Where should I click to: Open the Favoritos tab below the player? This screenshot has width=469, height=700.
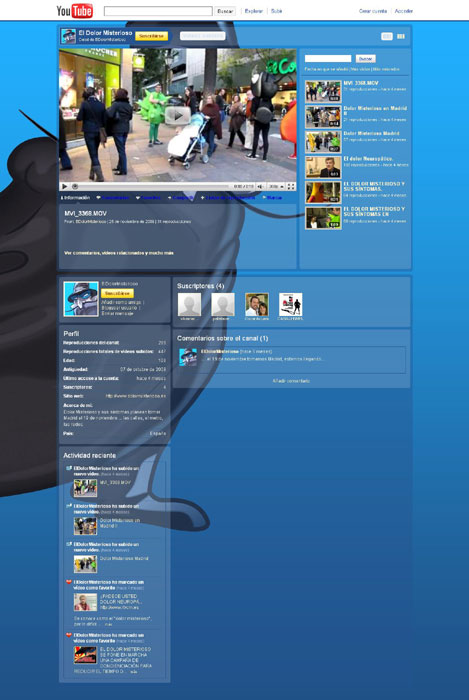coord(149,198)
